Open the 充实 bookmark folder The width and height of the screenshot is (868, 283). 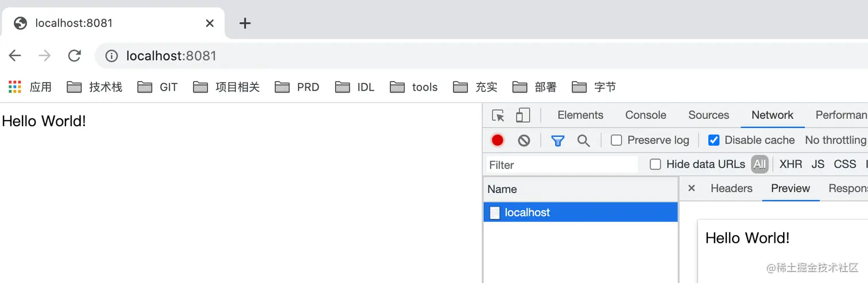click(x=475, y=87)
